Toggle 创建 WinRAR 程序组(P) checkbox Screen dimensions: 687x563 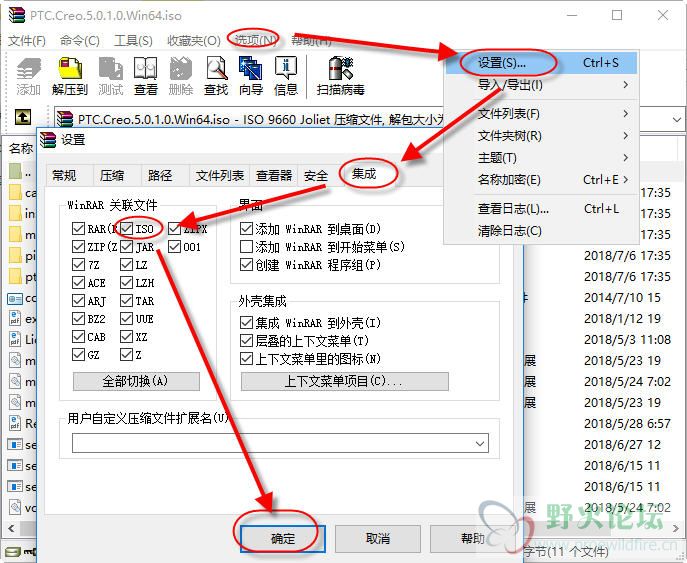click(246, 265)
